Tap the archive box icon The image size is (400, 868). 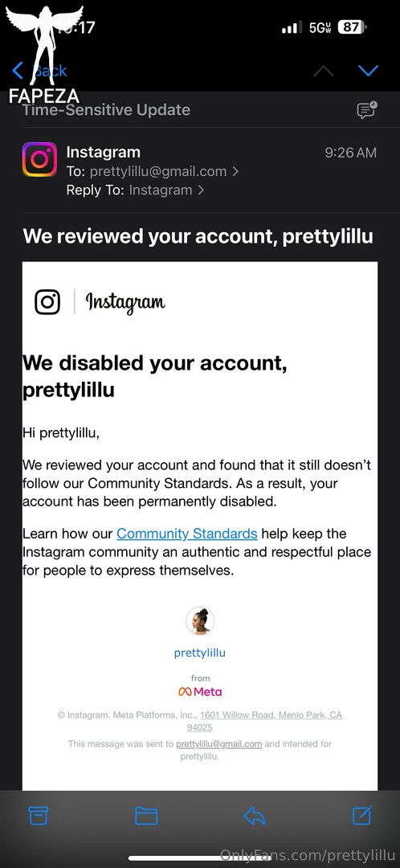[x=39, y=816]
